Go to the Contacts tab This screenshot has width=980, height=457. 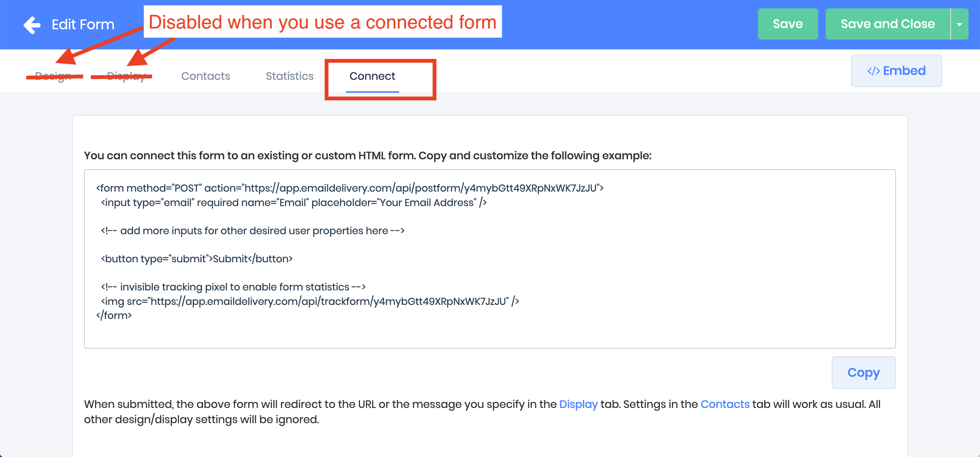coord(205,76)
